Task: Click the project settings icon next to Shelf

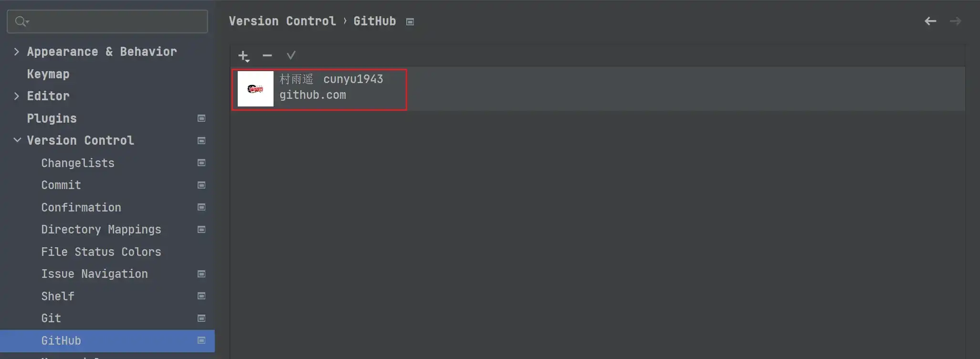Action: click(x=201, y=296)
